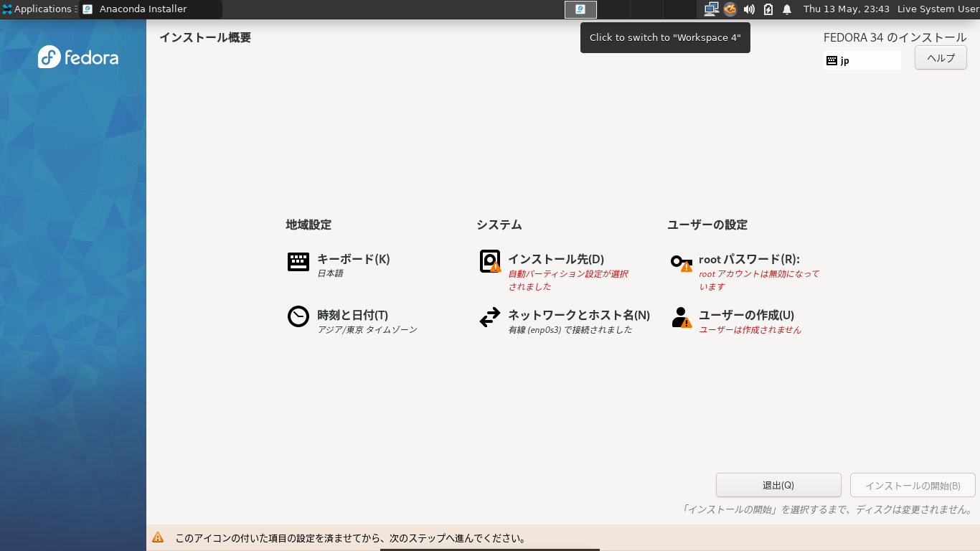Click 自動パーティション設定が選択されました warning text
The width and height of the screenshot is (980, 551).
point(568,280)
